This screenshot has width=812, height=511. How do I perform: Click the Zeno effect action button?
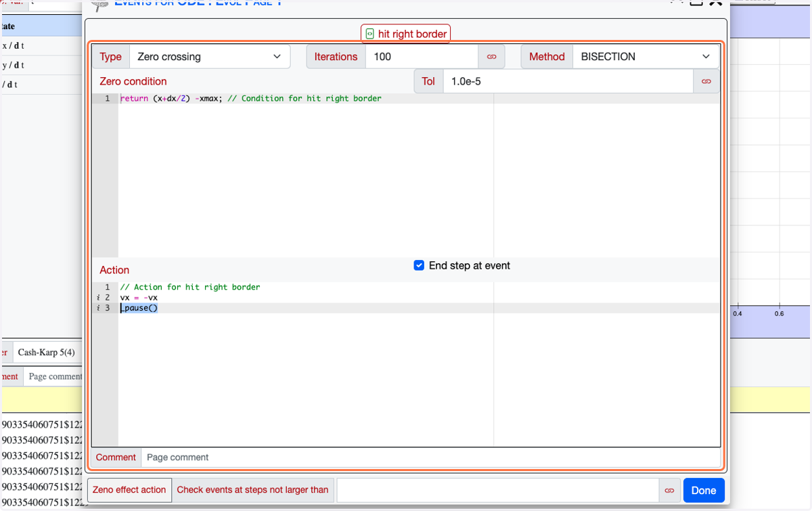tap(129, 490)
